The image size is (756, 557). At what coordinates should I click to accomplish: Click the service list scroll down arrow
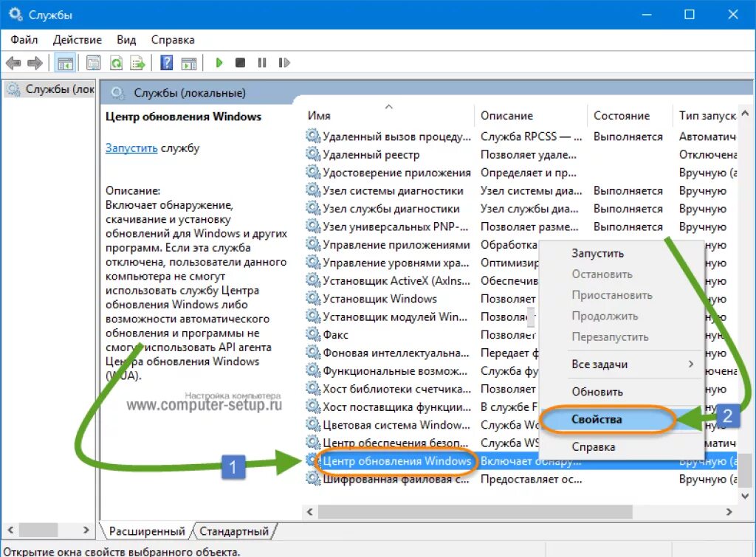(x=745, y=496)
